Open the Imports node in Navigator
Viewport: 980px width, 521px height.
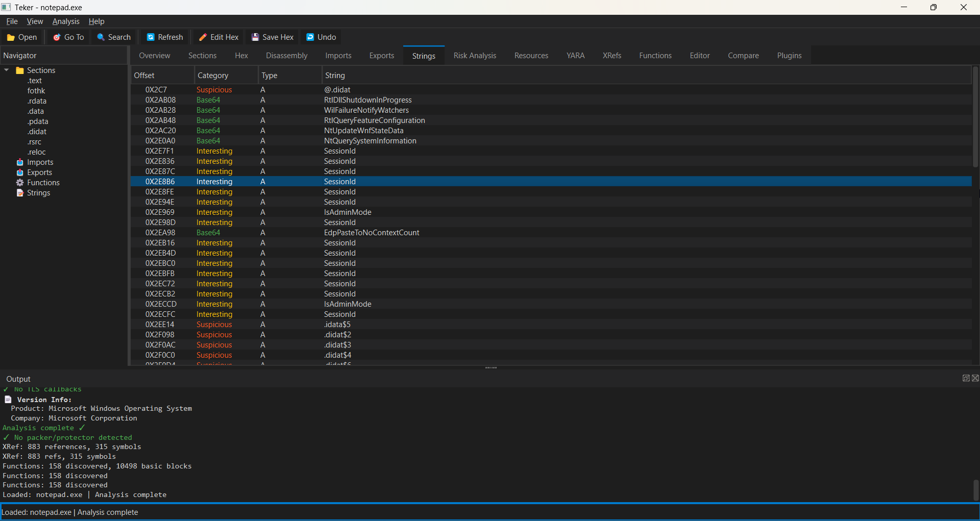click(x=40, y=162)
